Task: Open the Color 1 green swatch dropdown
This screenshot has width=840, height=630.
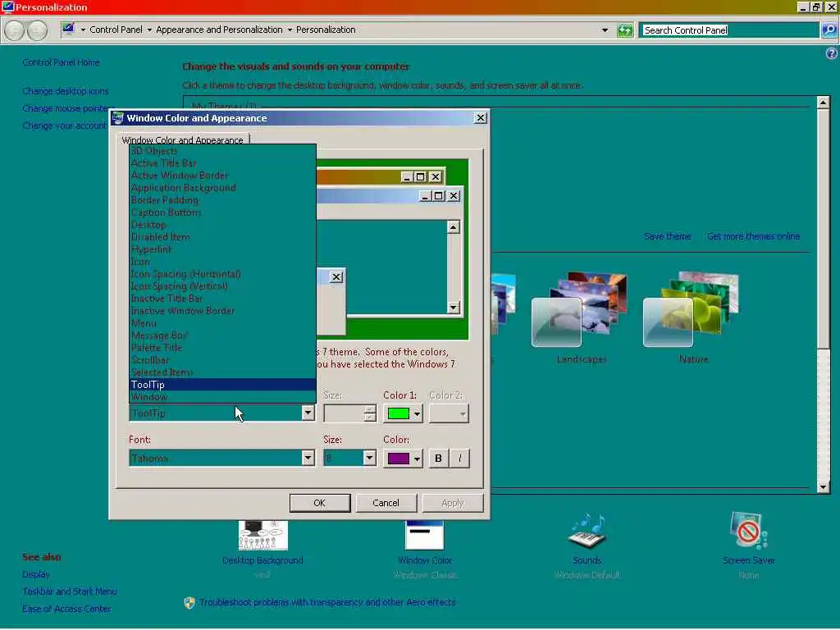Action: tap(403, 413)
